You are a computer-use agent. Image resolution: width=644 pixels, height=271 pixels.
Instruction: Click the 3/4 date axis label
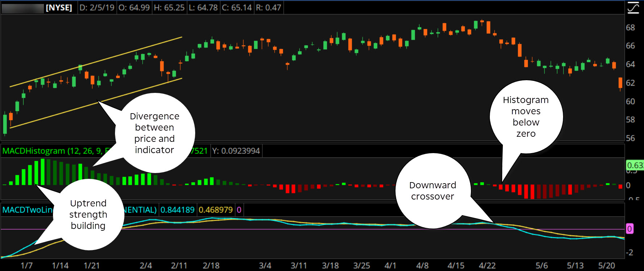tap(265, 266)
